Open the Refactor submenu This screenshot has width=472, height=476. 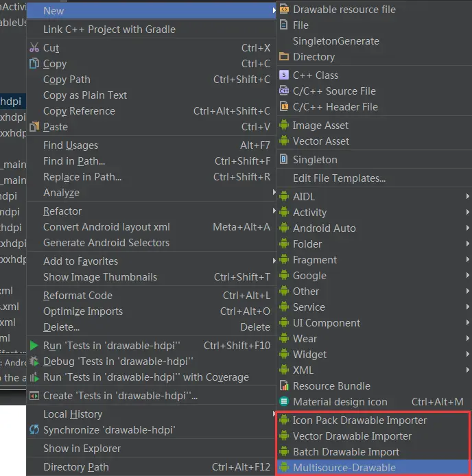(x=151, y=211)
